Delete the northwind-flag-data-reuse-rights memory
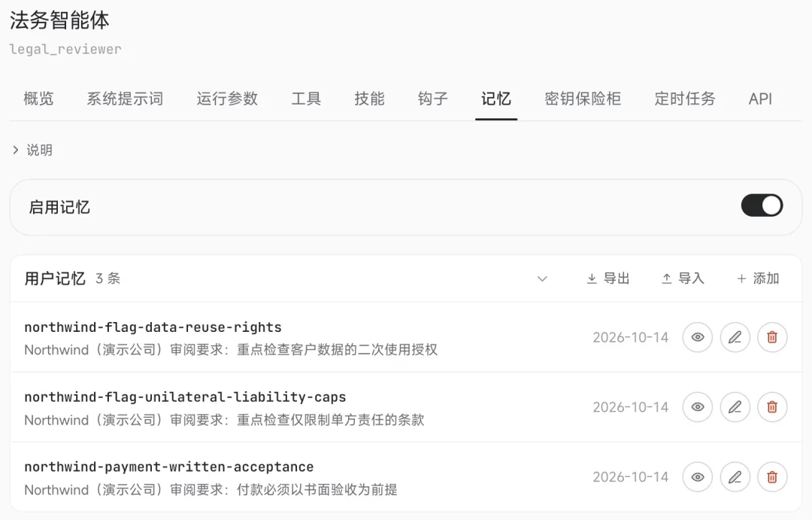Image resolution: width=812 pixels, height=520 pixels. [772, 337]
